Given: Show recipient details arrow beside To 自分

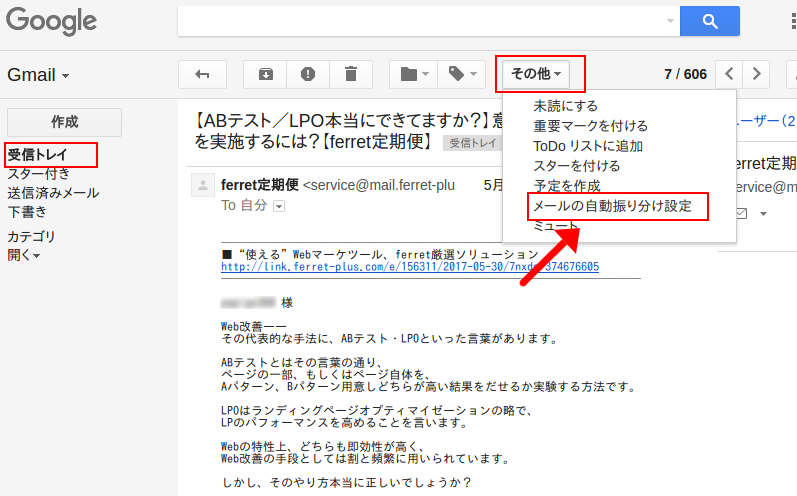Looking at the screenshot, I should (x=279, y=206).
